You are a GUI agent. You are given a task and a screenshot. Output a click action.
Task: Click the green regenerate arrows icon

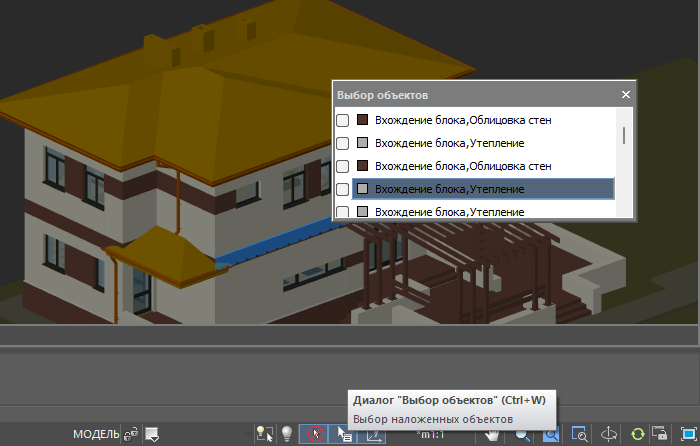click(x=638, y=433)
